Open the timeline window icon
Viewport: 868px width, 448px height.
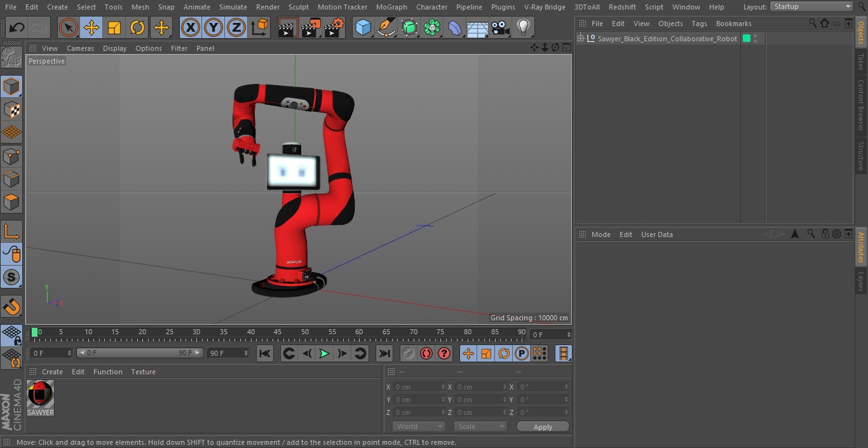click(563, 353)
